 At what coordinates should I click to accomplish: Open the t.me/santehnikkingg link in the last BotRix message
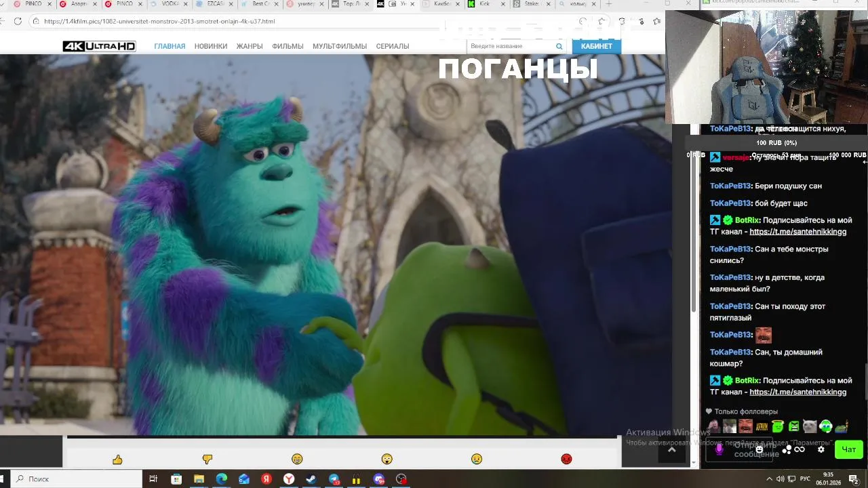click(x=798, y=392)
